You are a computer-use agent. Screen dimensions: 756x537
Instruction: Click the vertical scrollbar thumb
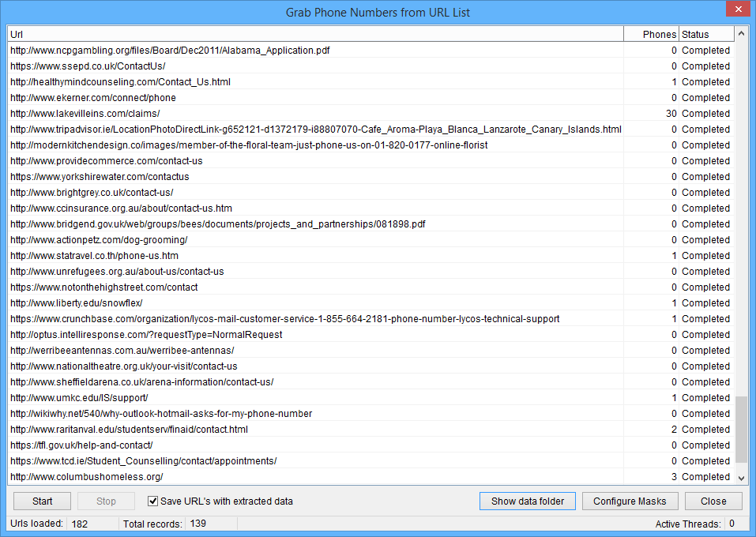tap(740, 430)
